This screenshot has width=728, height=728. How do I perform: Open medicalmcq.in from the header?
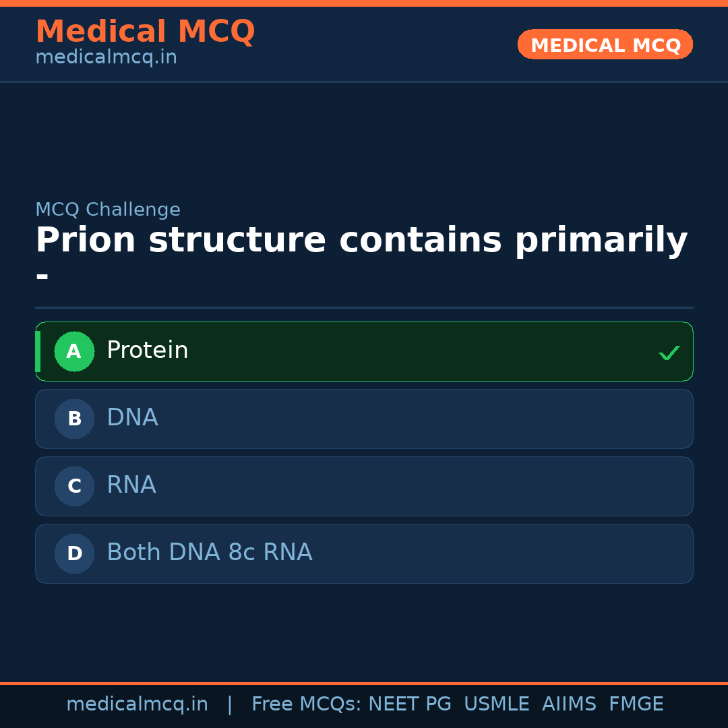106,57
